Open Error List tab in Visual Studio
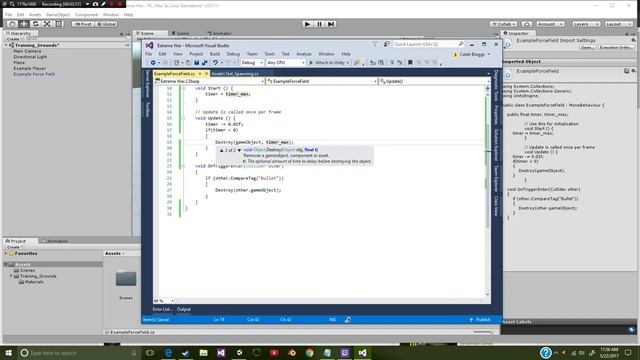Viewport: 640px width, 360px height. point(162,309)
